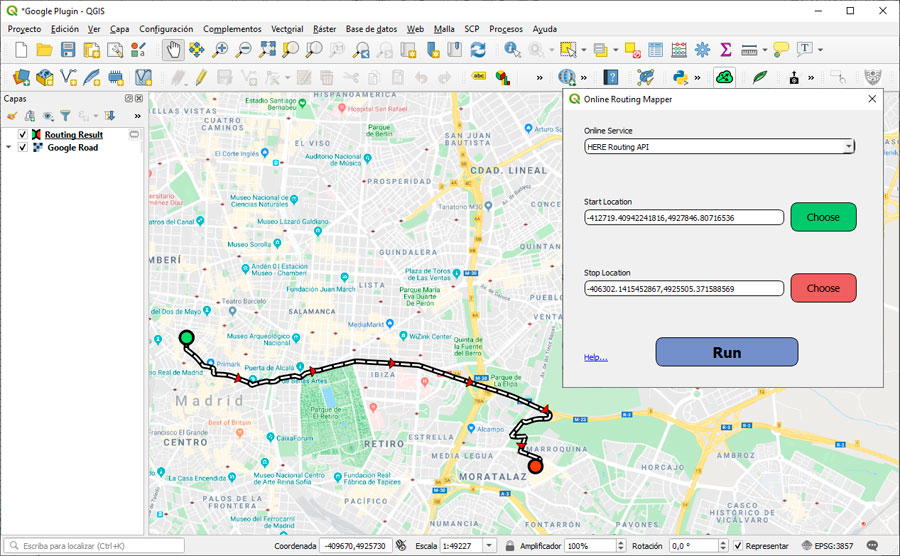Open the Help... link in routing dialog
Viewport: 900px width, 556px height.
tap(595, 357)
